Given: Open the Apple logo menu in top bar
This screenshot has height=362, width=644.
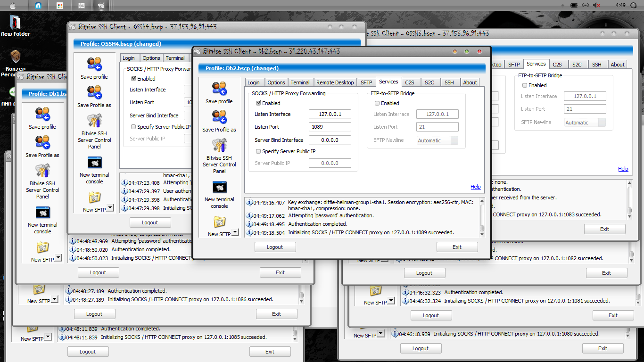Looking at the screenshot, I should coord(13,5).
